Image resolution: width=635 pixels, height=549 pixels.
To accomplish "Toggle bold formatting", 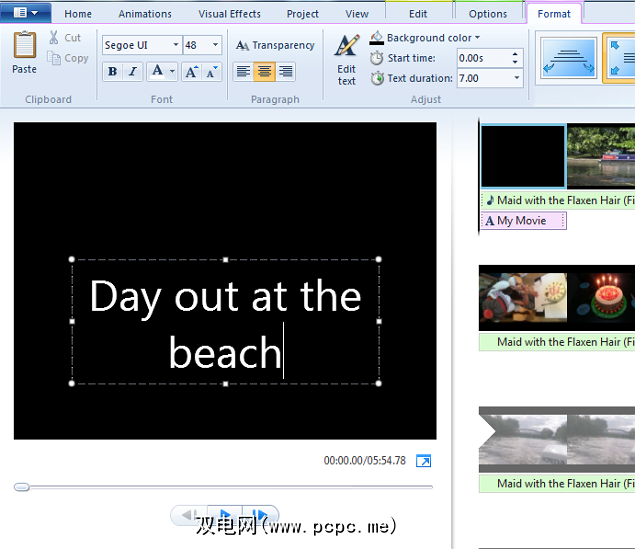I will [112, 72].
